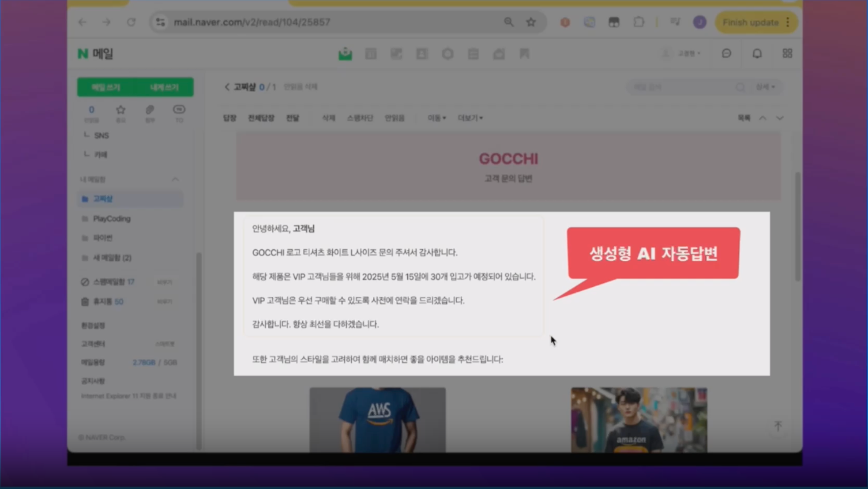
Task: Open the Contacts address book icon
Action: (x=422, y=54)
